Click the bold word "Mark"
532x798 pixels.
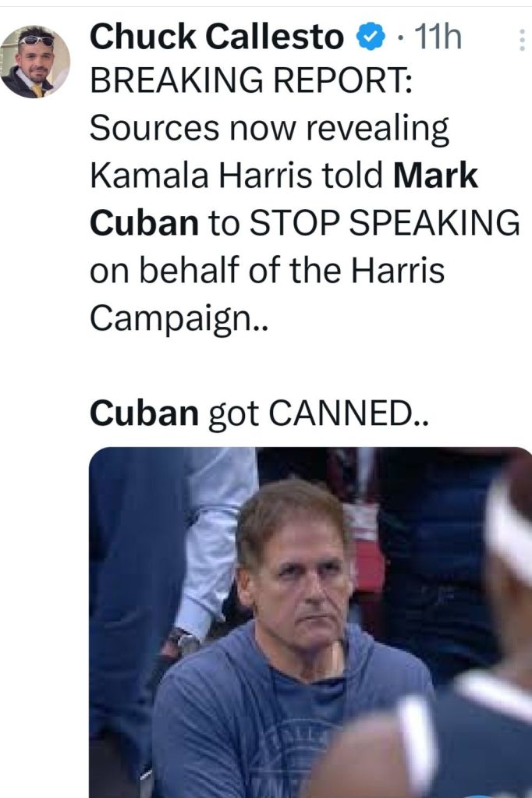click(435, 176)
